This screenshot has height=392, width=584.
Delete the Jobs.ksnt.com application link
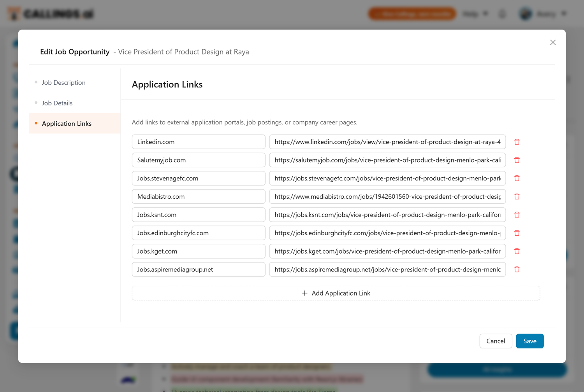pos(517,215)
